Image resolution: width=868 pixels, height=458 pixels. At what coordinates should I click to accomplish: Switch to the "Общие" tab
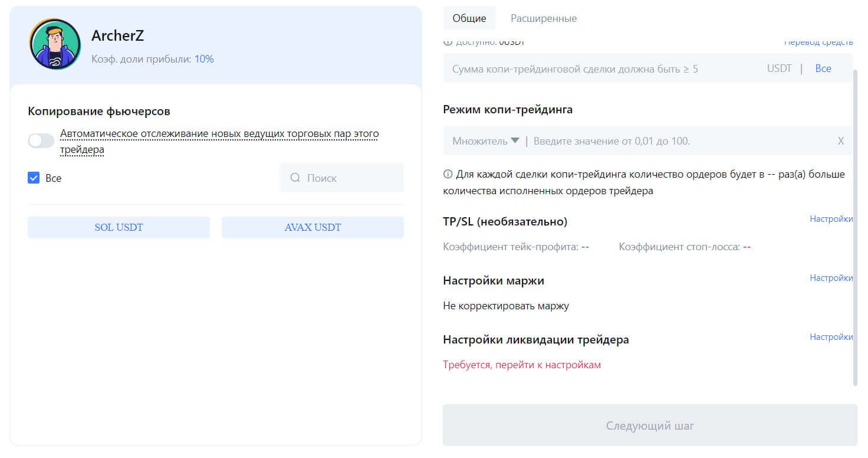[x=469, y=18]
